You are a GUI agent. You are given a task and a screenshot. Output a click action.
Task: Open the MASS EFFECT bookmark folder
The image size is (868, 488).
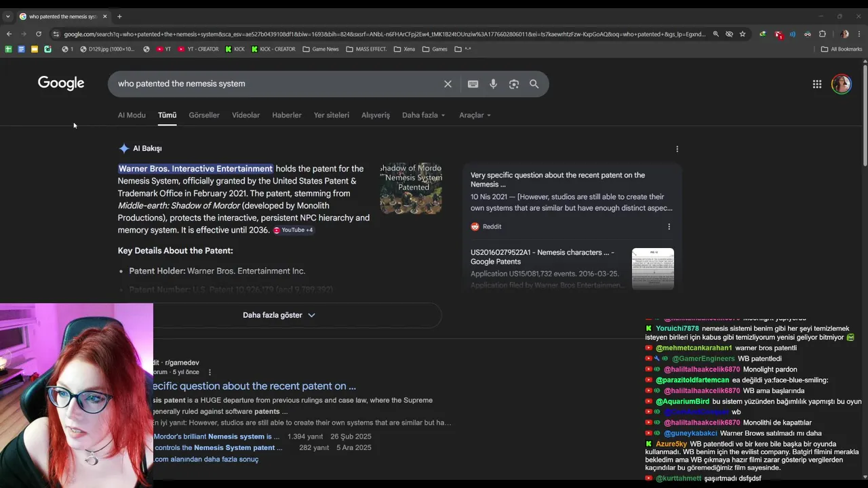366,49
